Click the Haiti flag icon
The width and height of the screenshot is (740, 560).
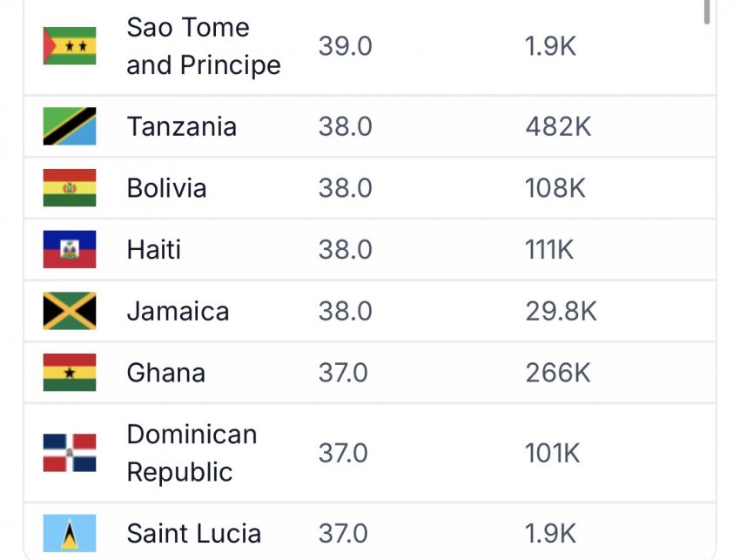(70, 249)
